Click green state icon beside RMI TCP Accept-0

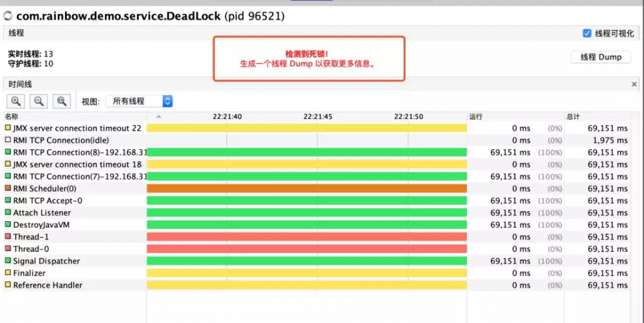[8, 200]
